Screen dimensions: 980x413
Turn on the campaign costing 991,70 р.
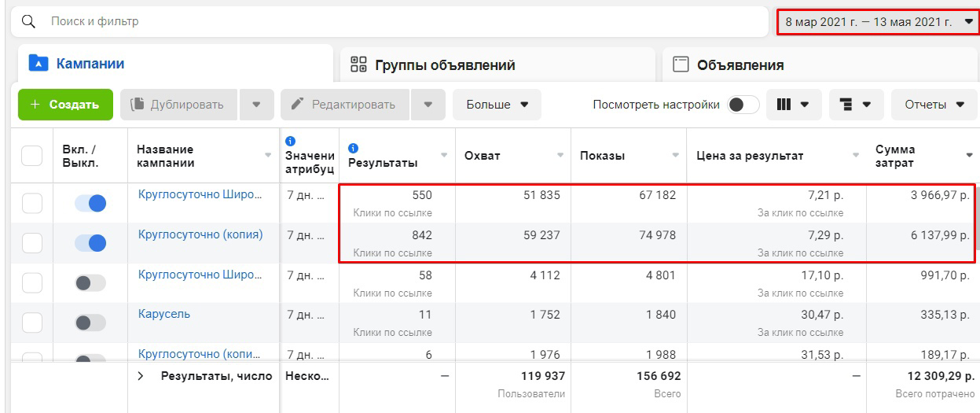(90, 283)
